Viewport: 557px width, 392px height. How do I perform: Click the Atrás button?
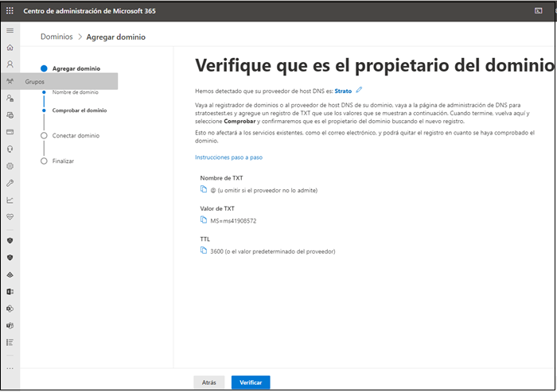coord(208,382)
